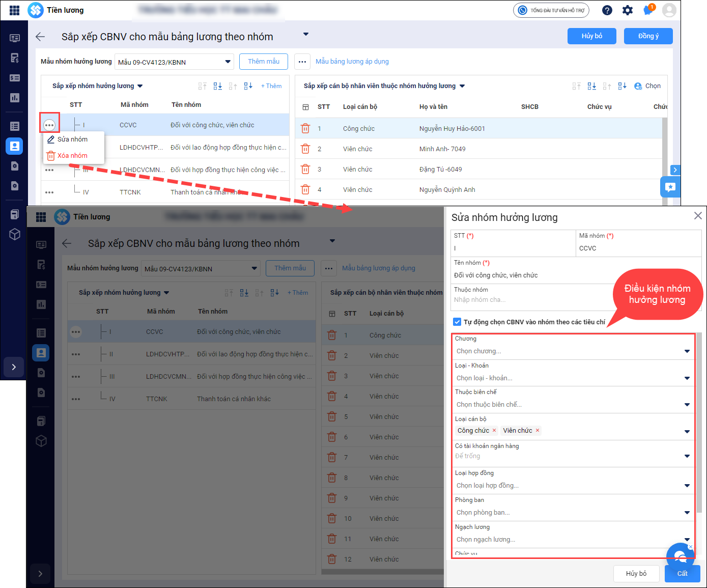Open three-dot menu of row TTCNK
Screen dimensions: 707x588
pyautogui.click(x=49, y=192)
